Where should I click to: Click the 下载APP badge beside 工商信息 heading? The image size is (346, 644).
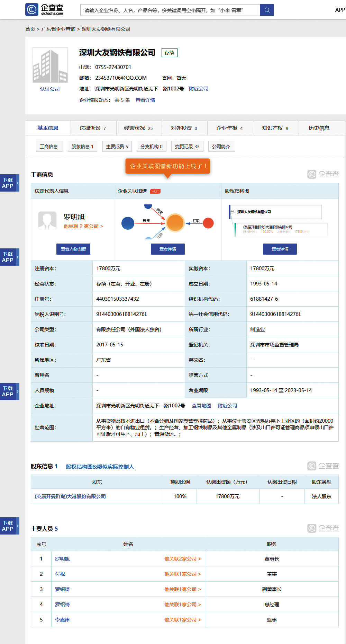[9, 183]
